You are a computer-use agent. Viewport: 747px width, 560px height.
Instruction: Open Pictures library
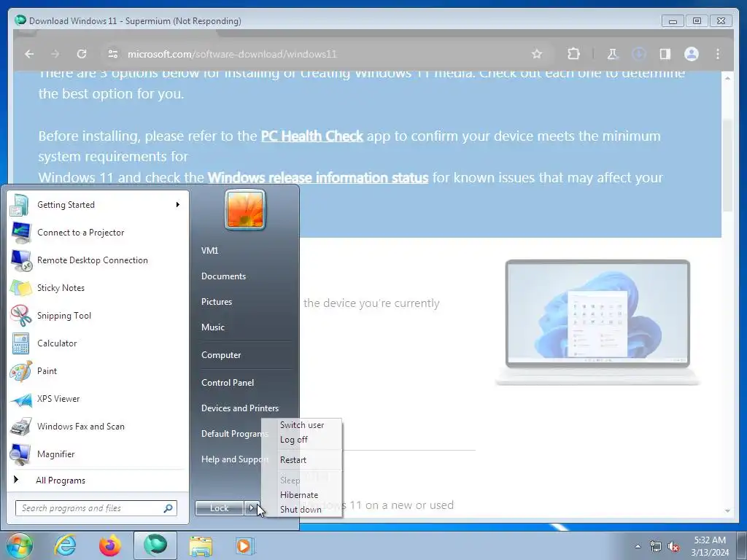pyautogui.click(x=217, y=302)
